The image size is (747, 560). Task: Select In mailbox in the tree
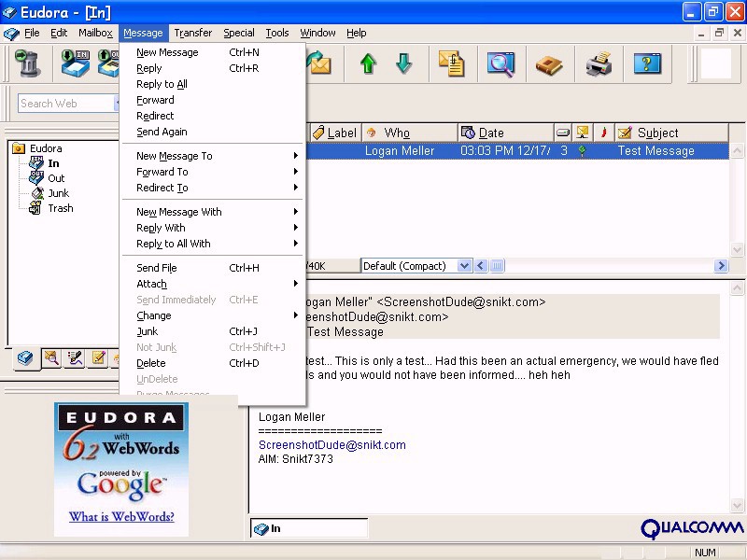(53, 163)
